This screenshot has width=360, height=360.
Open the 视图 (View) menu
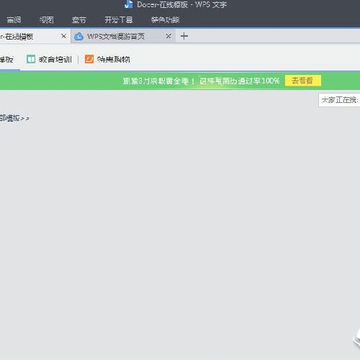pos(46,20)
